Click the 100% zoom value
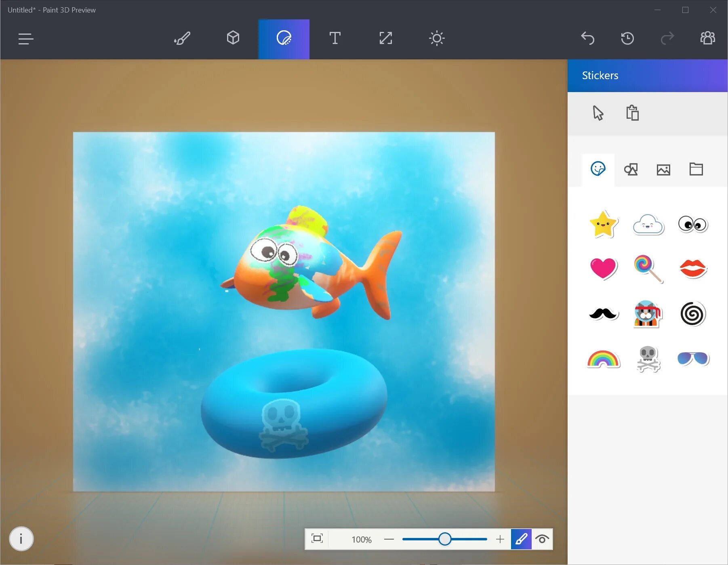The width and height of the screenshot is (728, 565). click(x=362, y=540)
